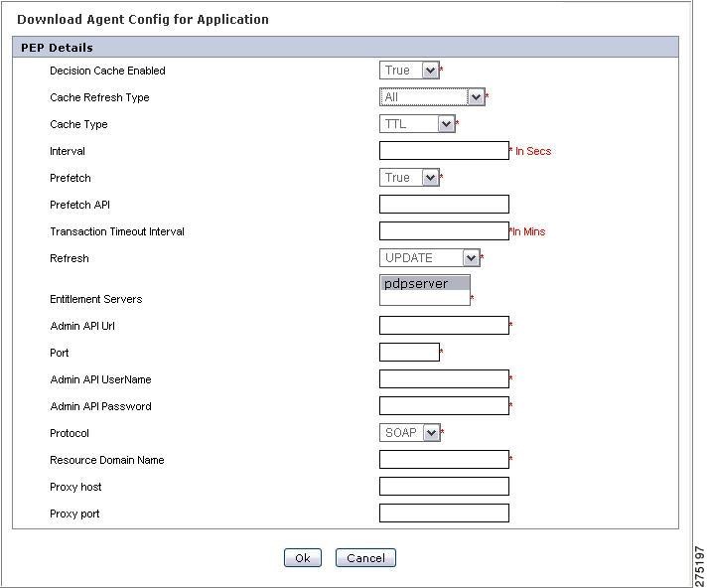Click the Interval input field
The width and height of the screenshot is (707, 588).
[444, 151]
